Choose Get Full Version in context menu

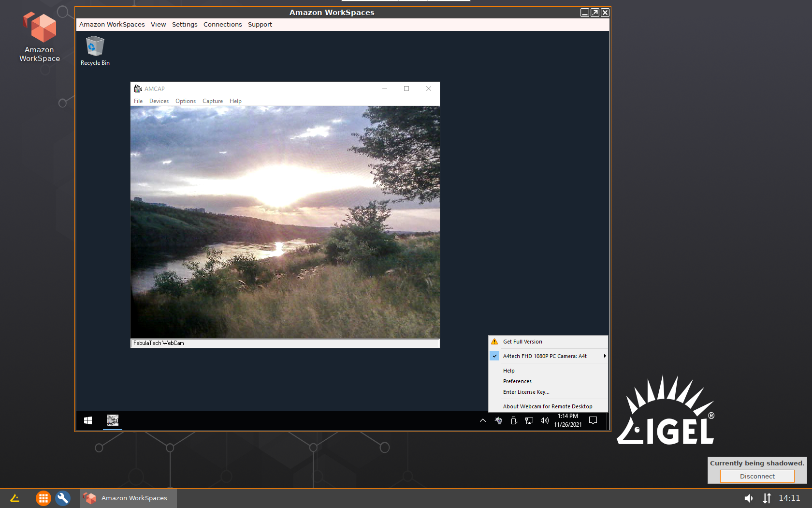[x=548, y=342]
